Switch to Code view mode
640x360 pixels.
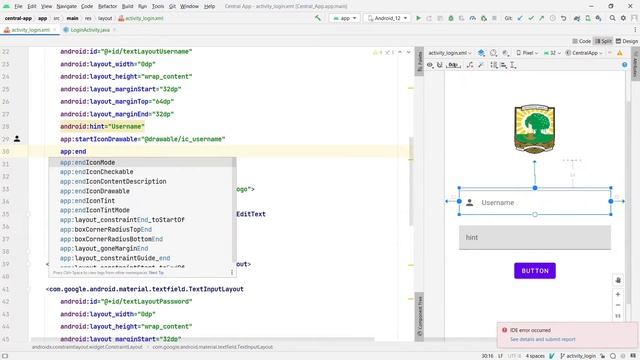(x=581, y=41)
